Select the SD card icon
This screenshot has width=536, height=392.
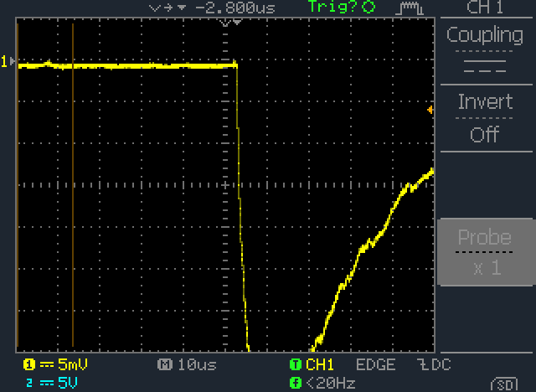click(504, 384)
